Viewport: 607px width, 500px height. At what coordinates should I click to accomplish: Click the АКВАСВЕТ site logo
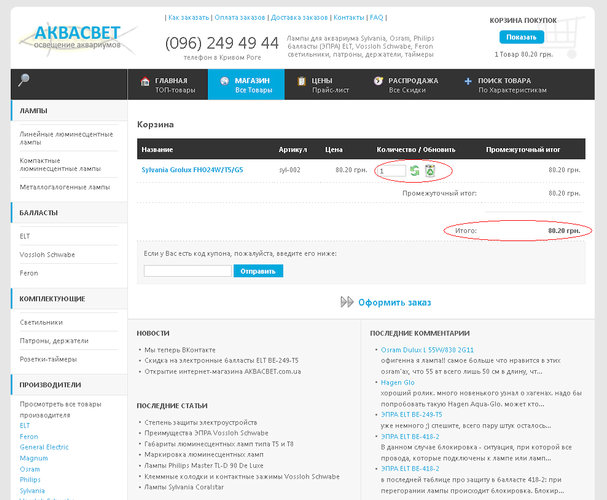coord(72,38)
